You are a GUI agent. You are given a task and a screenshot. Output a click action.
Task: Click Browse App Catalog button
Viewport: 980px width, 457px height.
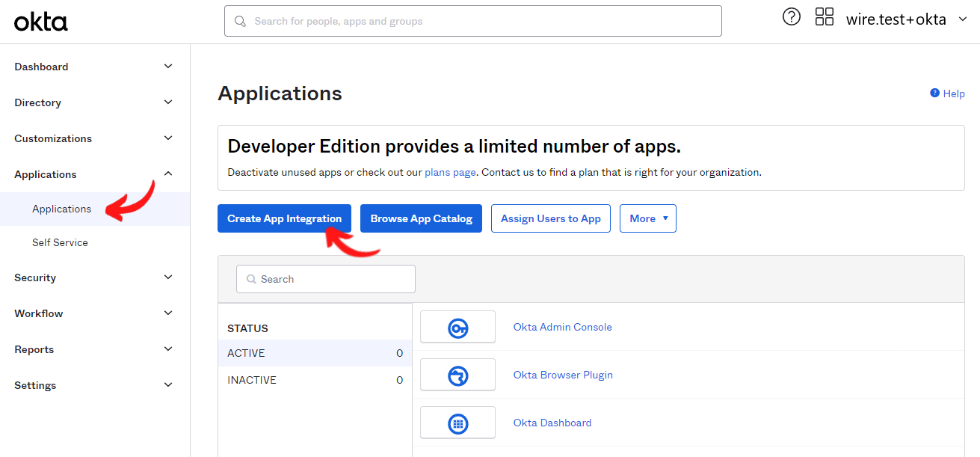(421, 218)
